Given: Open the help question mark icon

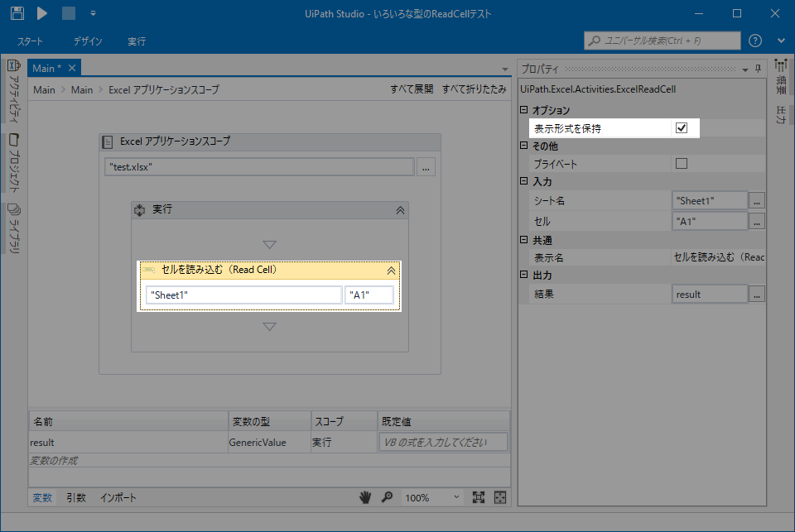Looking at the screenshot, I should [754, 41].
